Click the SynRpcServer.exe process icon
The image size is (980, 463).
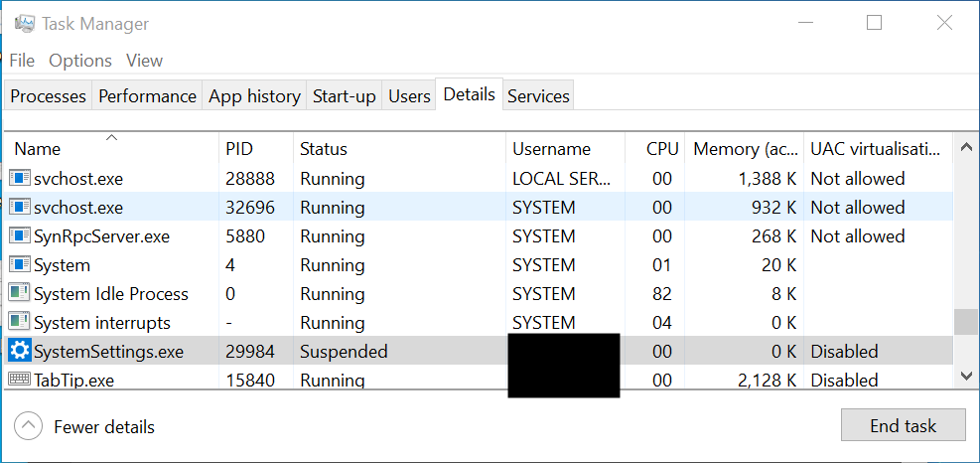(20, 236)
